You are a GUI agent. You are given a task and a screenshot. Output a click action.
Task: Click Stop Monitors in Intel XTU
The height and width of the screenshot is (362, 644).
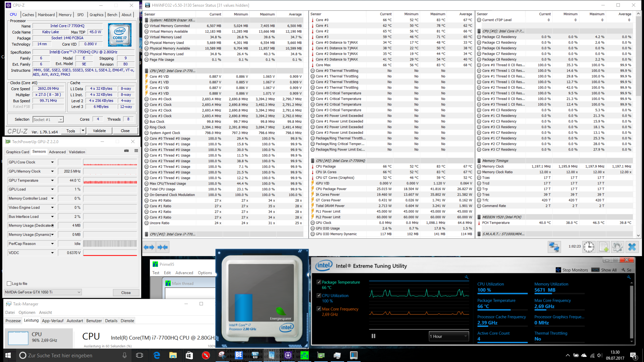click(x=572, y=270)
